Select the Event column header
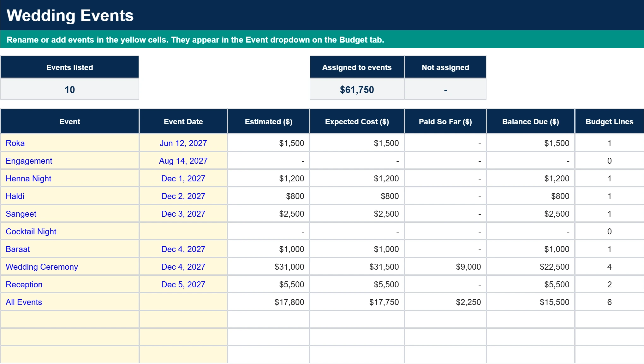644x364 pixels. [x=70, y=121]
